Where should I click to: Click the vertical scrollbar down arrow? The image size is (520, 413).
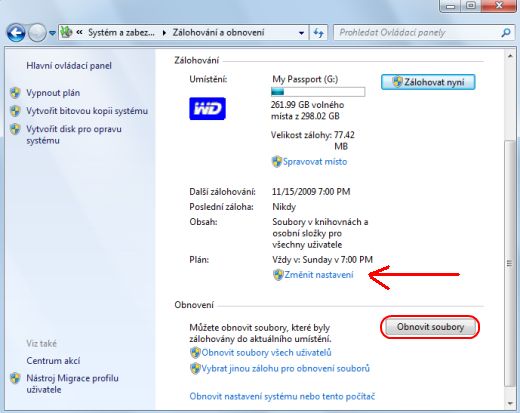pos(510,403)
